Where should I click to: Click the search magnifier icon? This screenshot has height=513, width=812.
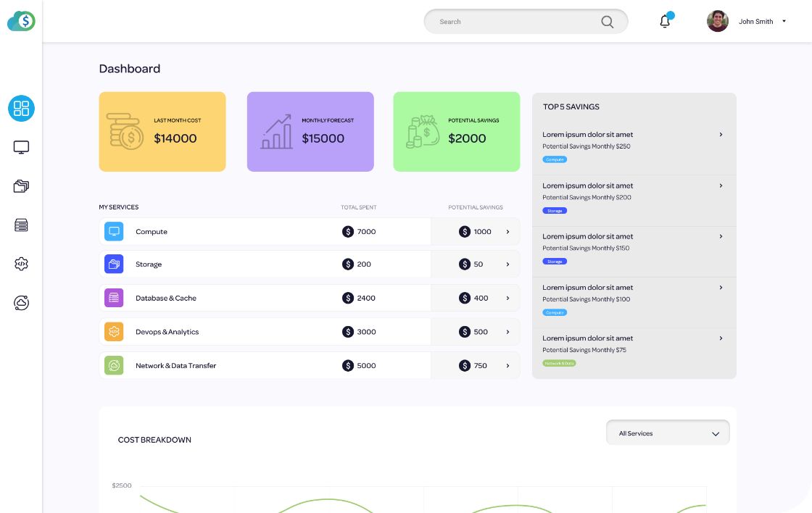tap(607, 22)
